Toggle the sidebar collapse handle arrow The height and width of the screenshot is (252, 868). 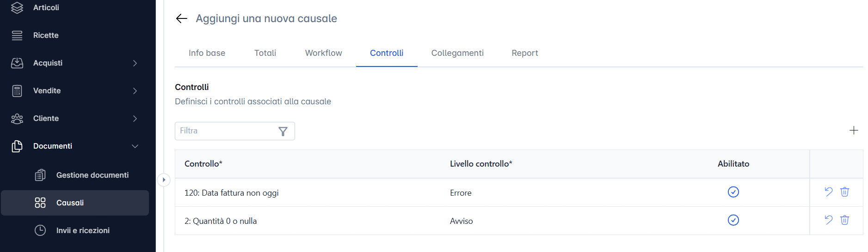pos(163,180)
